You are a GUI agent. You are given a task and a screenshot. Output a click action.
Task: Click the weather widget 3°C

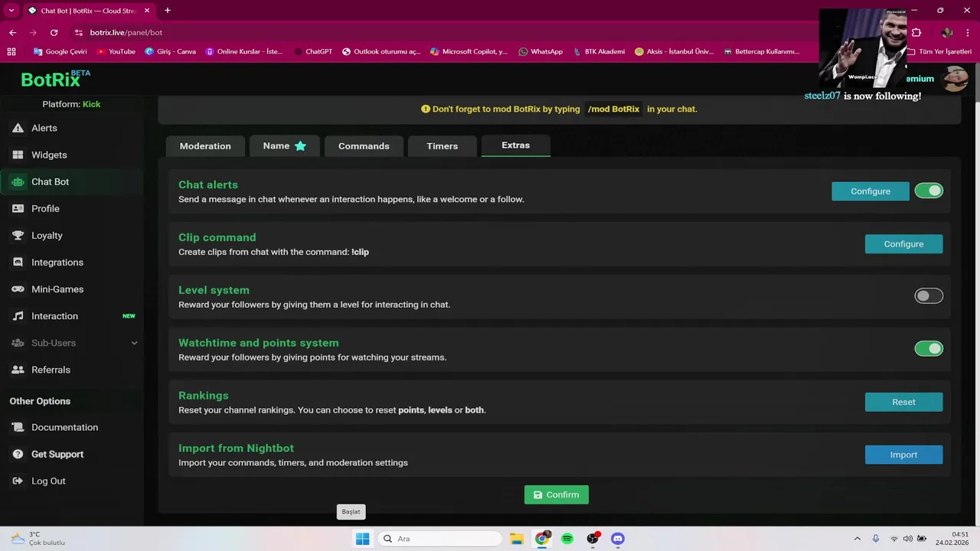point(38,539)
